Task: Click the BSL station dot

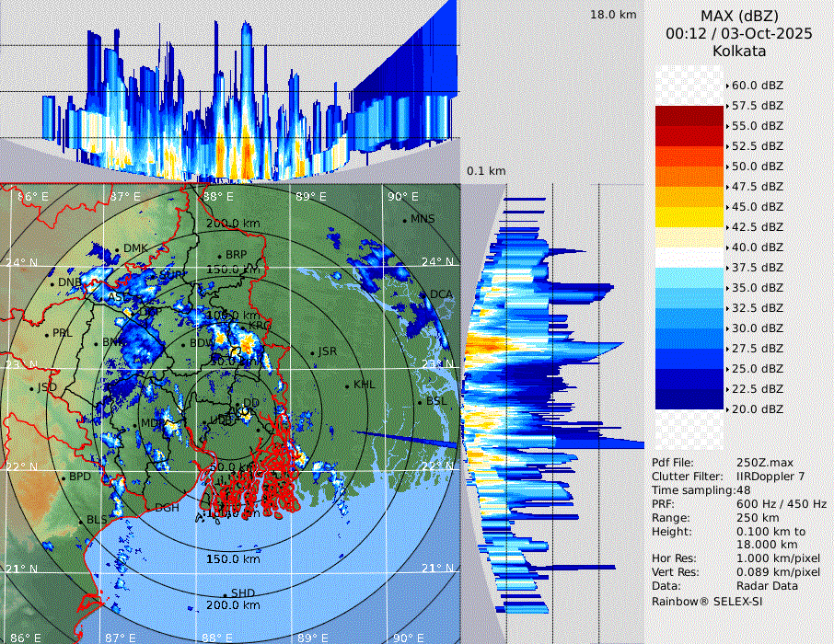Action: pos(420,402)
